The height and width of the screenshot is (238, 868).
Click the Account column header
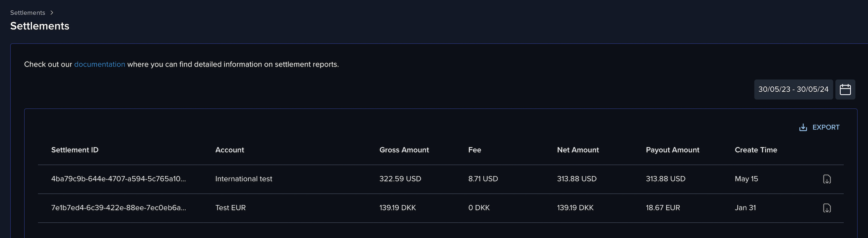230,150
